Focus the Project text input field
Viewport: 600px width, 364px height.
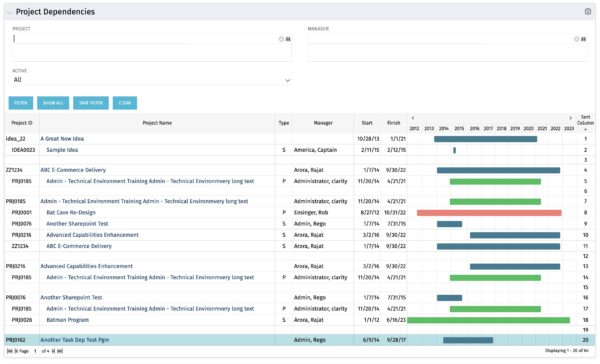click(x=145, y=39)
